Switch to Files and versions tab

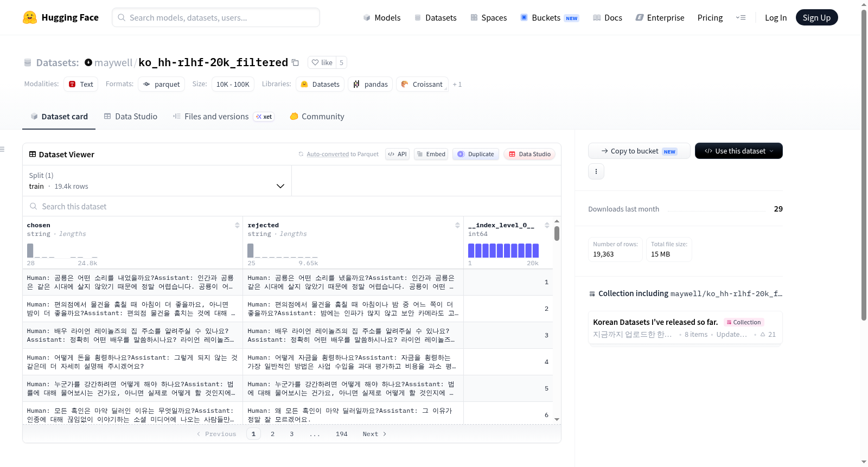click(x=223, y=117)
